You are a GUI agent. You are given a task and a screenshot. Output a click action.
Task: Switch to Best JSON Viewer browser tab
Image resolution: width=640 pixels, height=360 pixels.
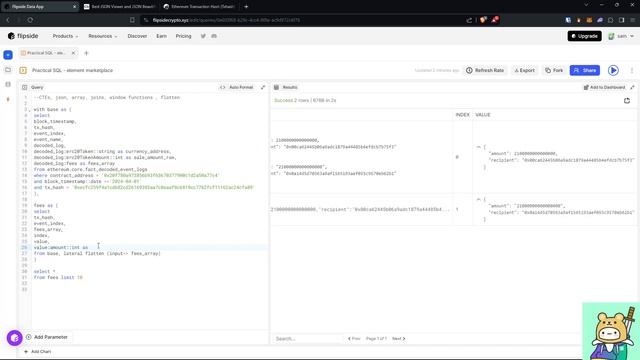coord(120,7)
